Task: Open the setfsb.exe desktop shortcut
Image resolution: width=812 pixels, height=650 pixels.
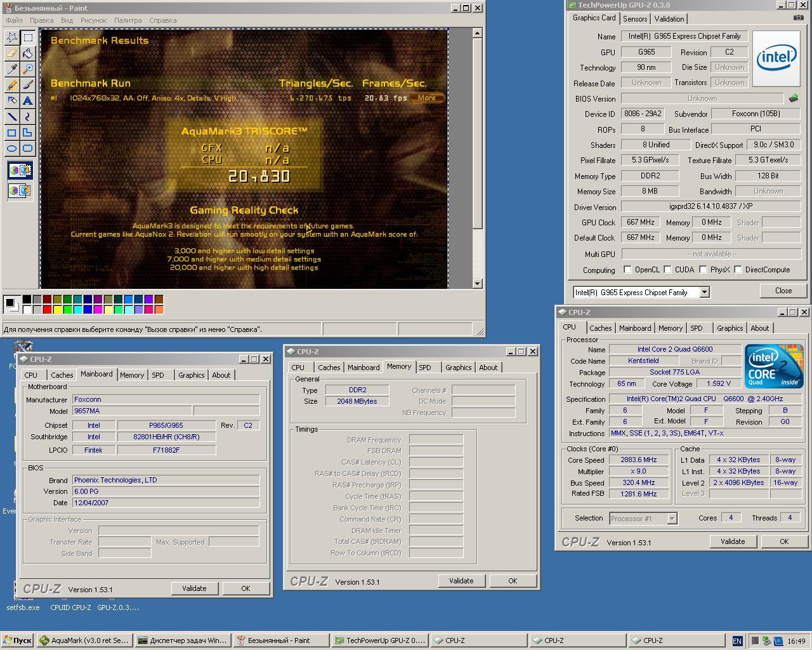Action: click(23, 607)
